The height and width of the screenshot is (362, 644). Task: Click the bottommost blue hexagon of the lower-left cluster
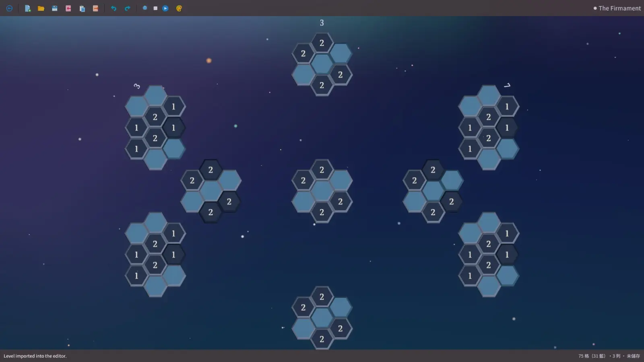155,286
